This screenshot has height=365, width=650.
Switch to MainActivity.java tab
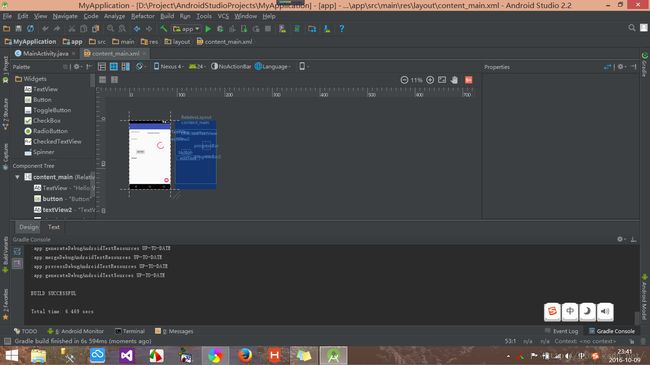click(x=45, y=54)
